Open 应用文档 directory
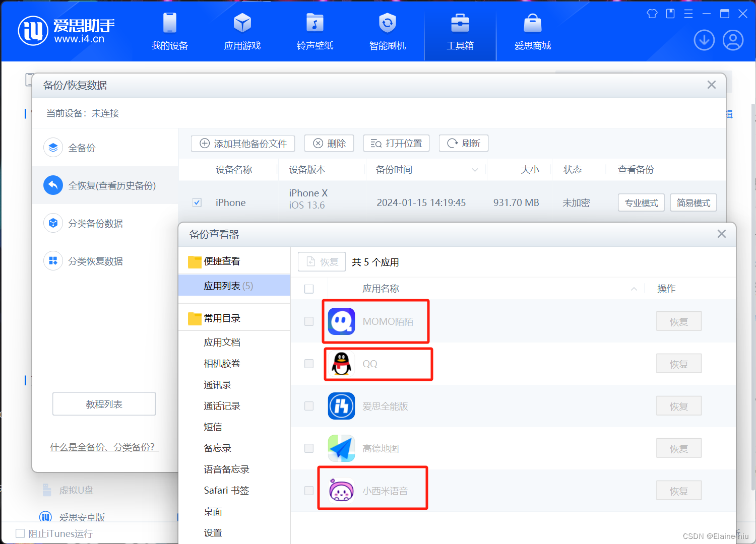The height and width of the screenshot is (544, 756). click(222, 343)
